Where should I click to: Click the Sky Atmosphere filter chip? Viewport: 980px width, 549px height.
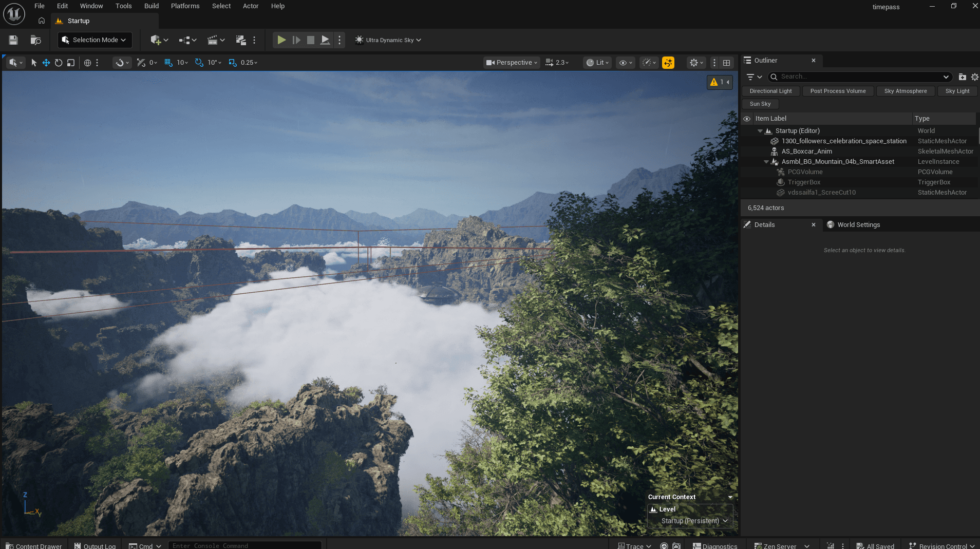coord(906,91)
